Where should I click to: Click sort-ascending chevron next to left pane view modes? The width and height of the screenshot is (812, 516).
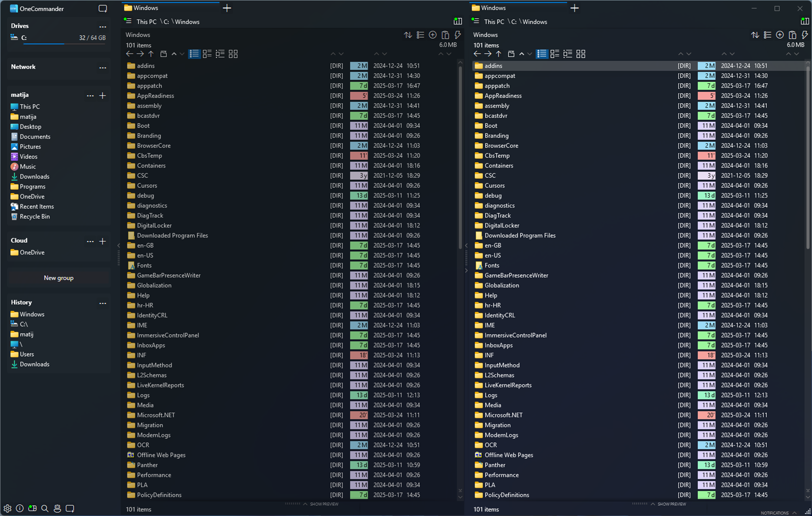(174, 54)
